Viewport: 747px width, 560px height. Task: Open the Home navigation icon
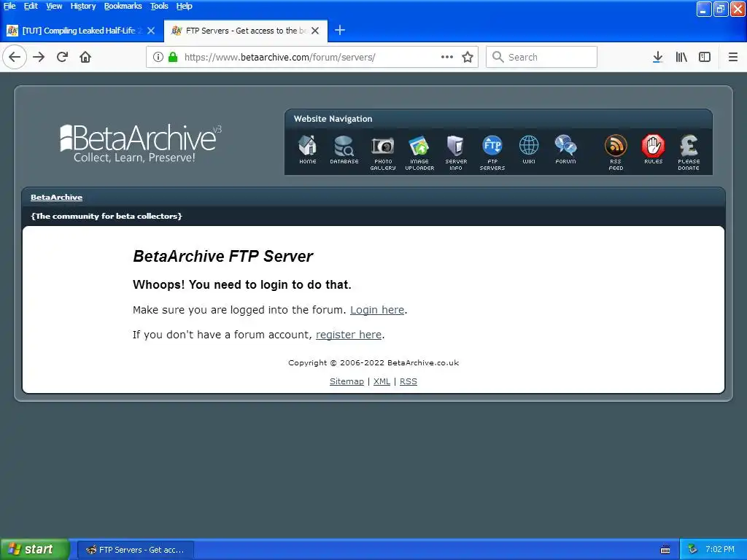[x=308, y=149]
